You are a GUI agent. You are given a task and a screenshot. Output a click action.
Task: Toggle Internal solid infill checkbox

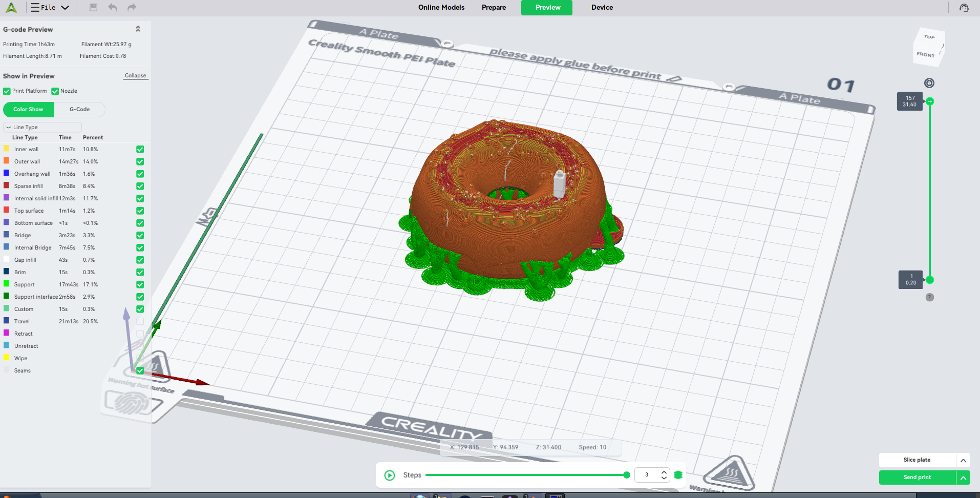pyautogui.click(x=140, y=198)
